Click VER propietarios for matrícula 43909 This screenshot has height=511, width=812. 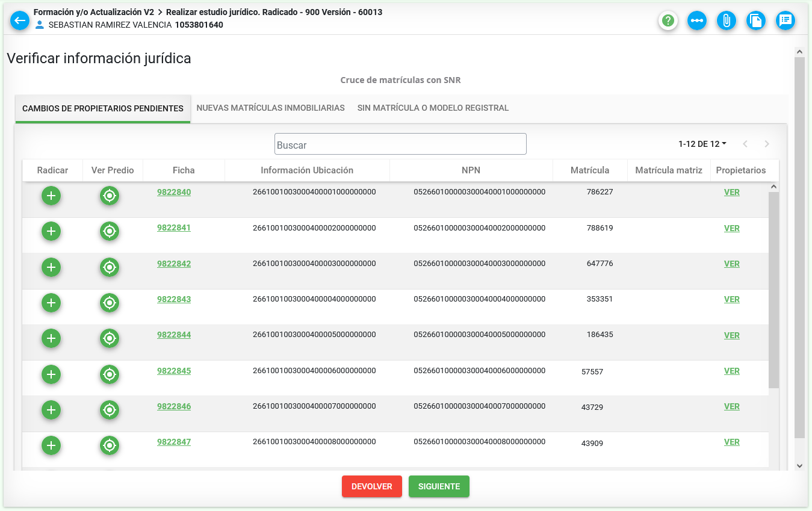732,442
